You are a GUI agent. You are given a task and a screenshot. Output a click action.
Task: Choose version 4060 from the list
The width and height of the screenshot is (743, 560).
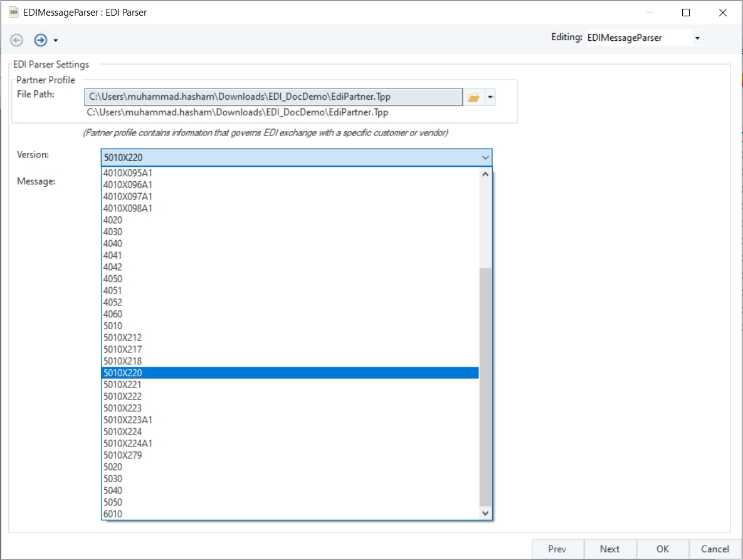click(x=113, y=314)
